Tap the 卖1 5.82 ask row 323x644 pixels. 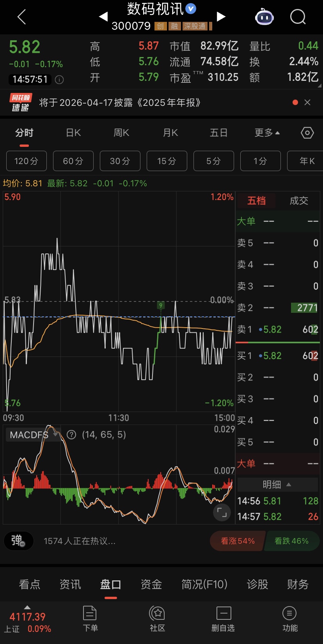[278, 330]
